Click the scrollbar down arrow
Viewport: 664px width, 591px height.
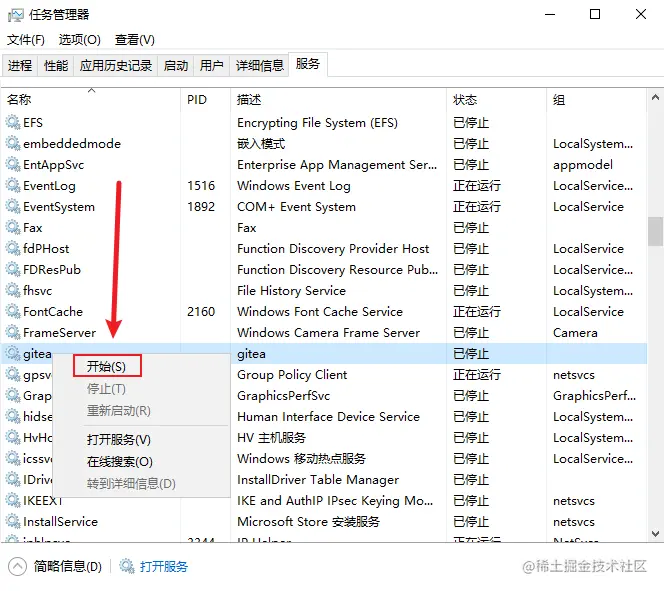(655, 533)
